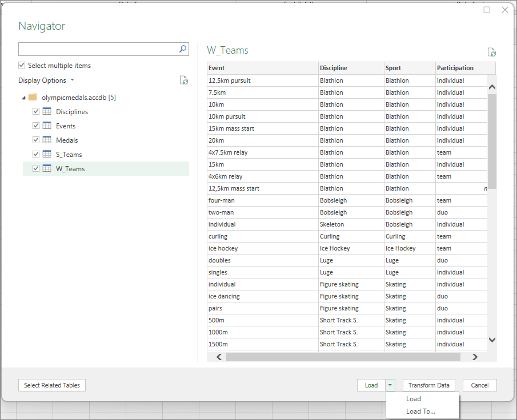Click the S_Teams table icon
The height and width of the screenshot is (420, 517).
pos(47,155)
